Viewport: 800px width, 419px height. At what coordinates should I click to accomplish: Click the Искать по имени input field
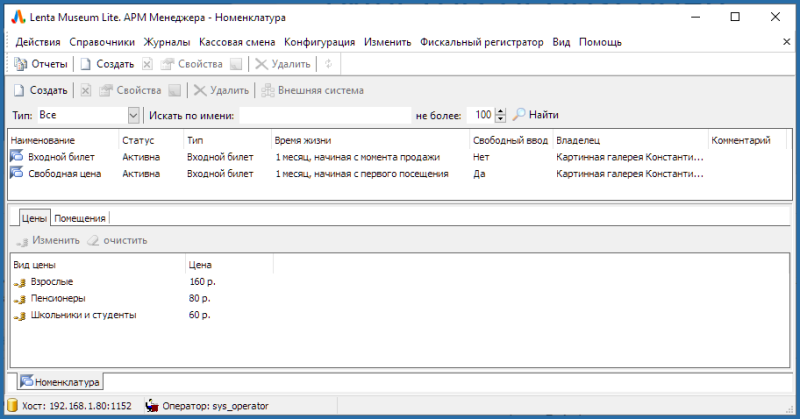pos(325,115)
